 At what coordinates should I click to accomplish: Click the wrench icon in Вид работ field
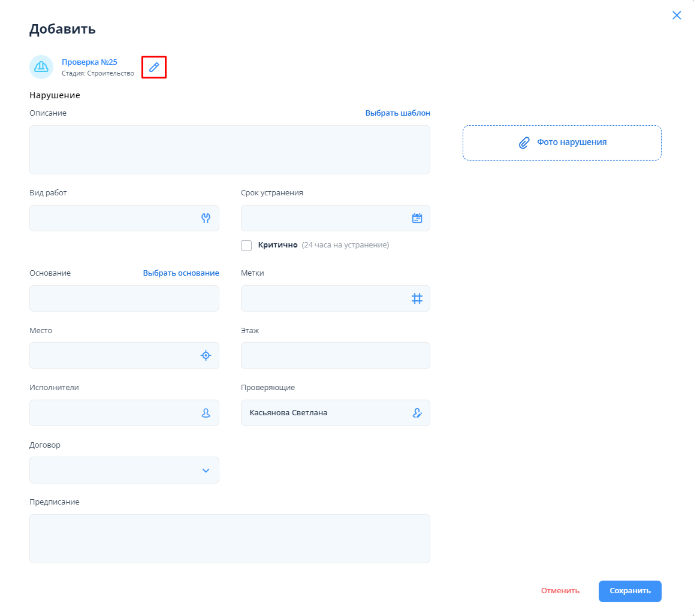(206, 218)
